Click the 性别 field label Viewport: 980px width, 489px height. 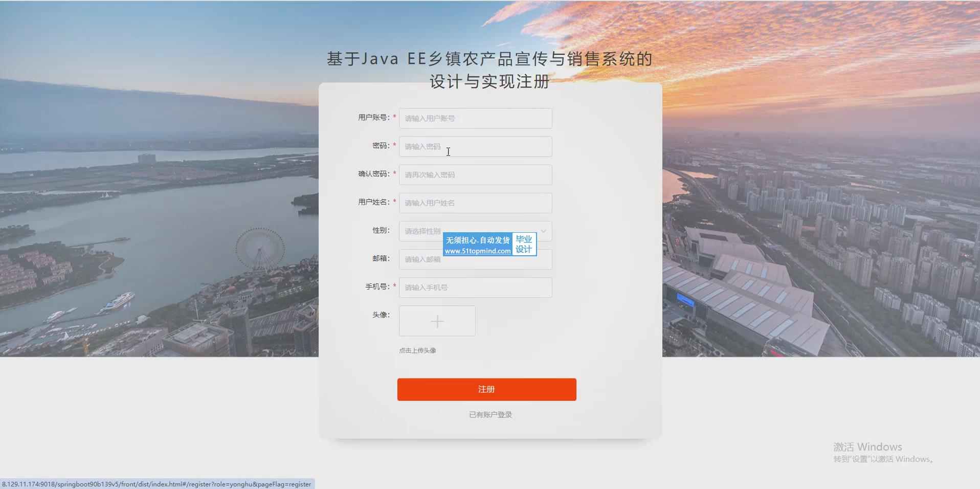coord(381,230)
